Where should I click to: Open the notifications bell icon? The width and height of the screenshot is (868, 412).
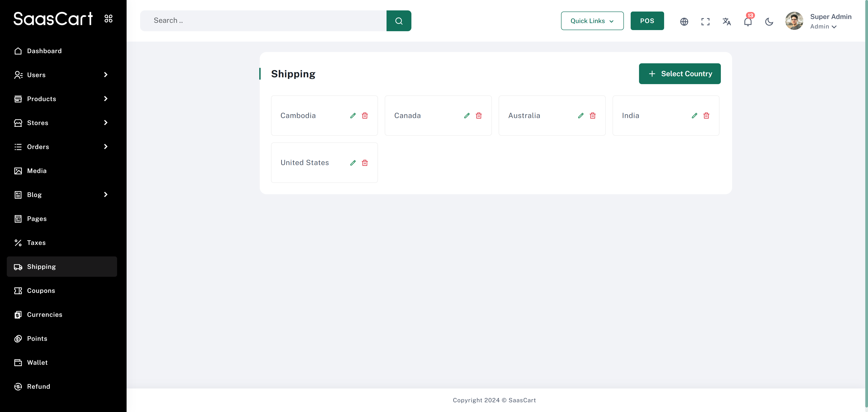coord(748,21)
